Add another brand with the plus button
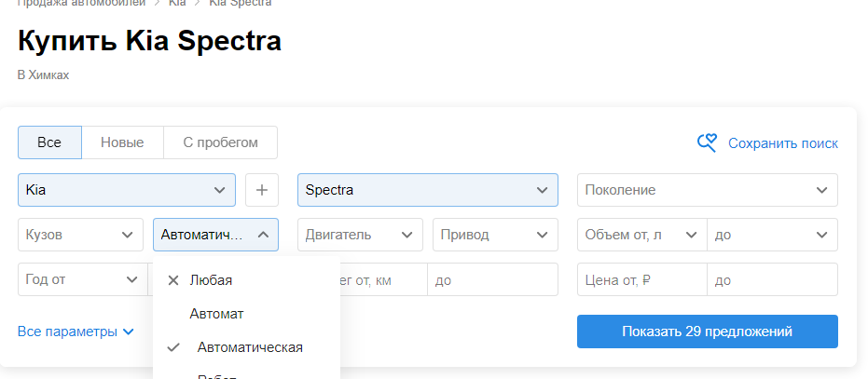Viewport: 868px width, 379px height. 262,190
